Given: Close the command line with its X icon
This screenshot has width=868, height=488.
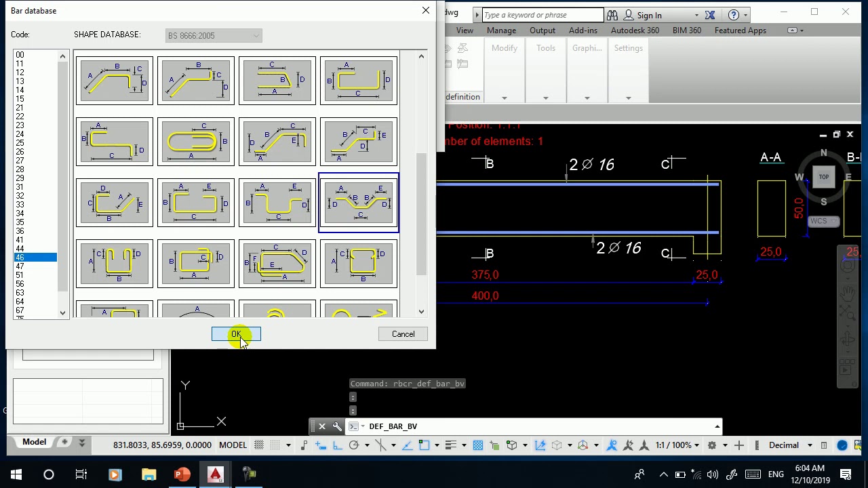Looking at the screenshot, I should [x=322, y=426].
